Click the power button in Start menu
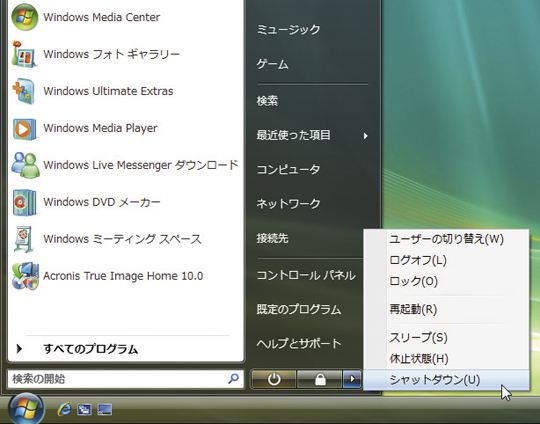This screenshot has width=540, height=424. 274,380
